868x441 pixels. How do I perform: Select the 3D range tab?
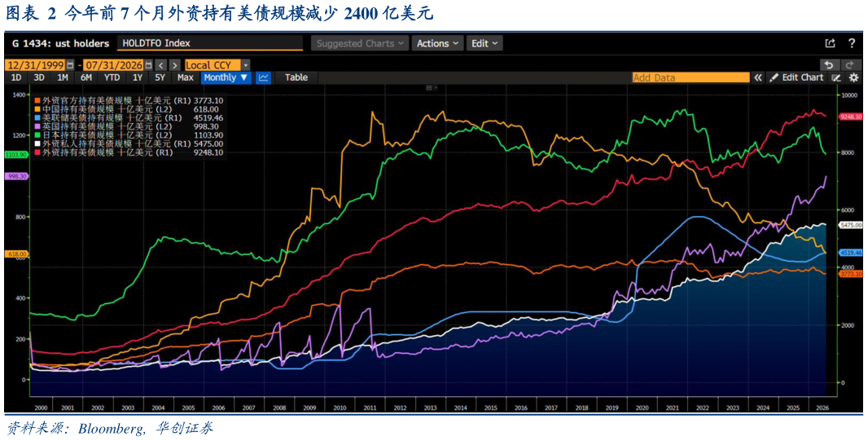click(39, 77)
